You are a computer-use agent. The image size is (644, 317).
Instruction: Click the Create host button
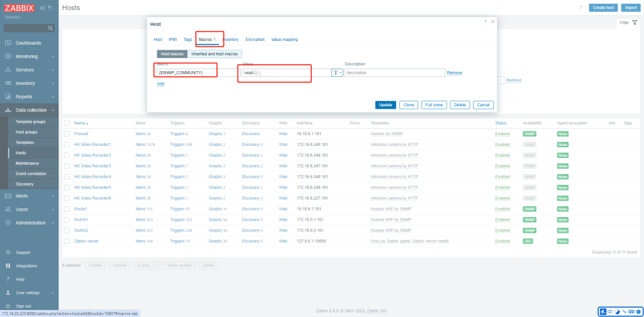pos(603,8)
